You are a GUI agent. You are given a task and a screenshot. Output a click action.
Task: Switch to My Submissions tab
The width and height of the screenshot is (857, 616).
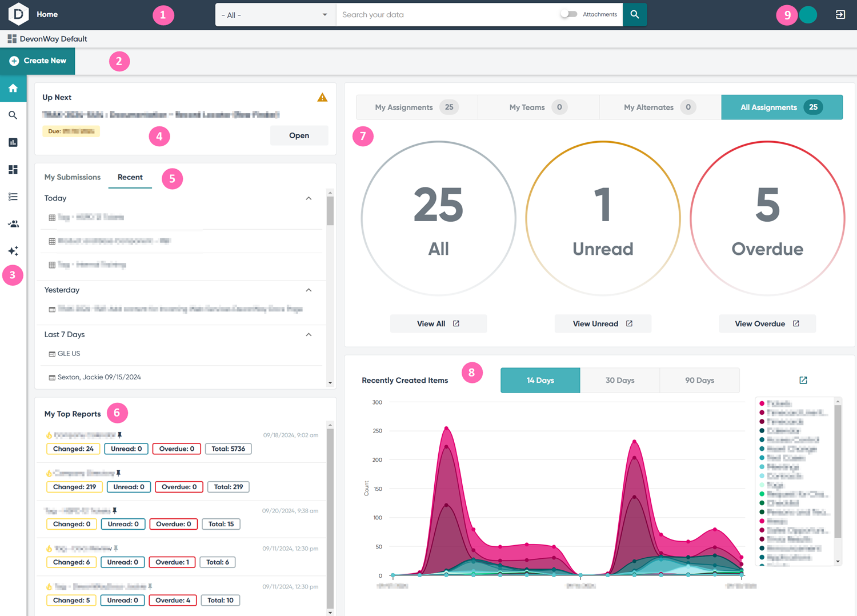point(73,177)
